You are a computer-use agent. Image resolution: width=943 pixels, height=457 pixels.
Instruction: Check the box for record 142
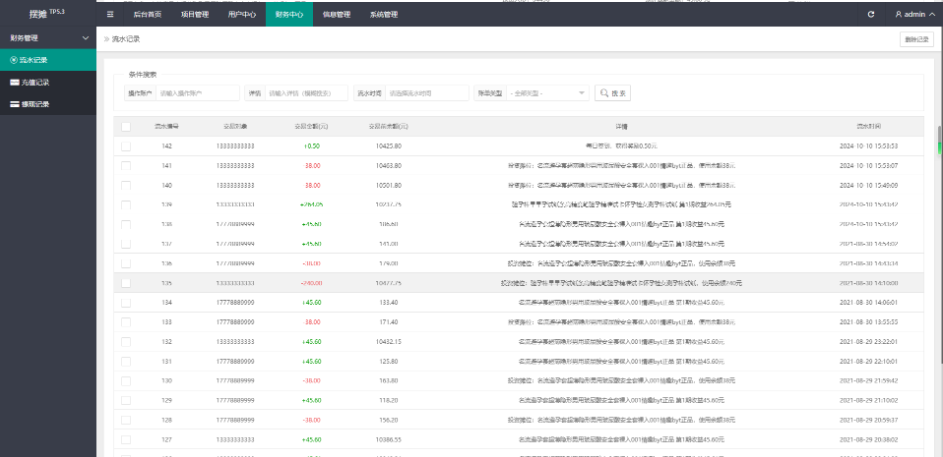[x=126, y=146]
